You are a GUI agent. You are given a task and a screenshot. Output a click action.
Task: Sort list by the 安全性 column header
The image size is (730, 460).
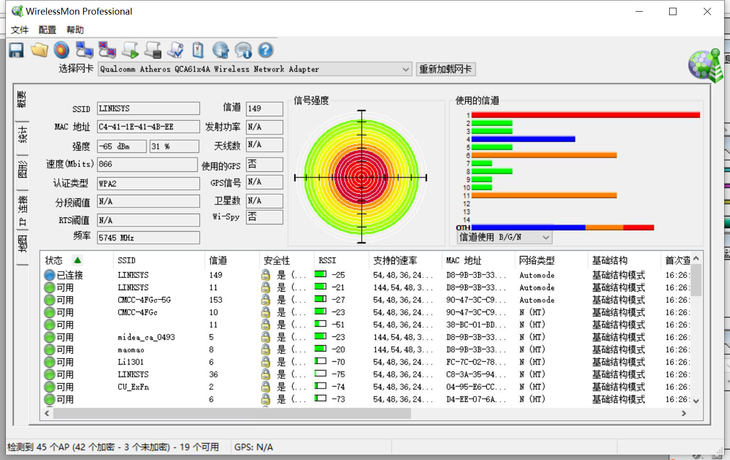click(x=286, y=260)
